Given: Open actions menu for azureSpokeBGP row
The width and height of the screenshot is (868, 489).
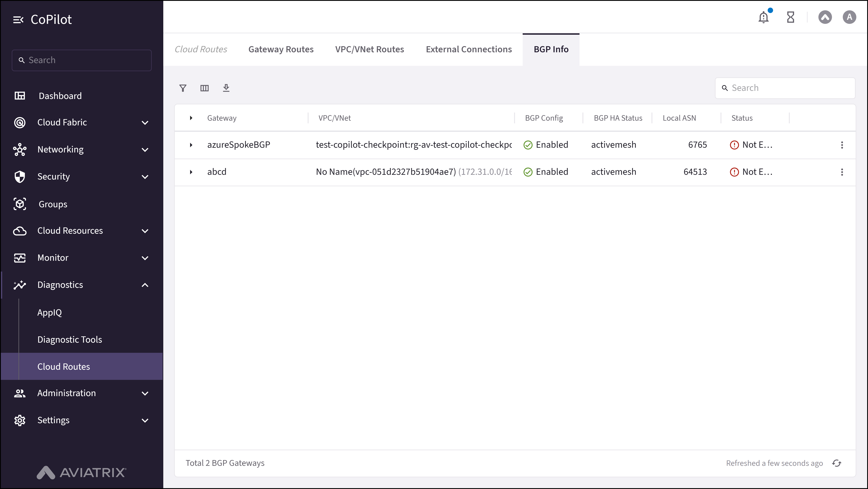Looking at the screenshot, I should [x=842, y=145].
